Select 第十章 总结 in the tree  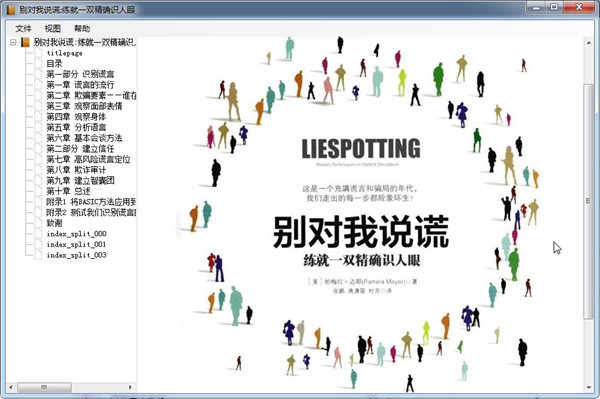(68, 191)
